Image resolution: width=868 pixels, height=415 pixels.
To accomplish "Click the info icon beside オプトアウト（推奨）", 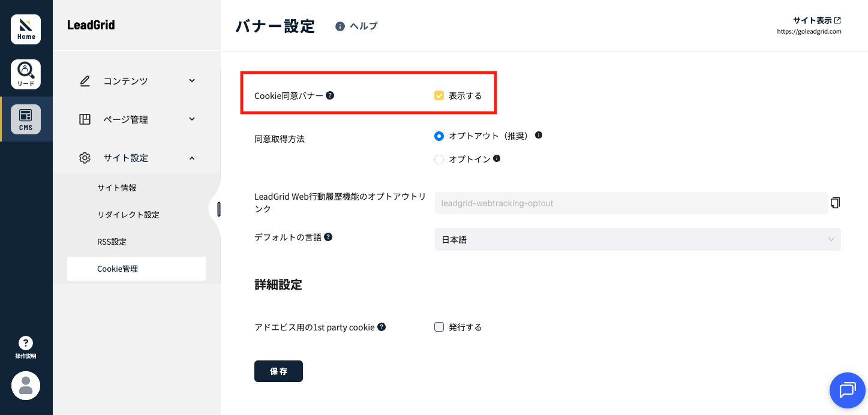I will coord(539,136).
